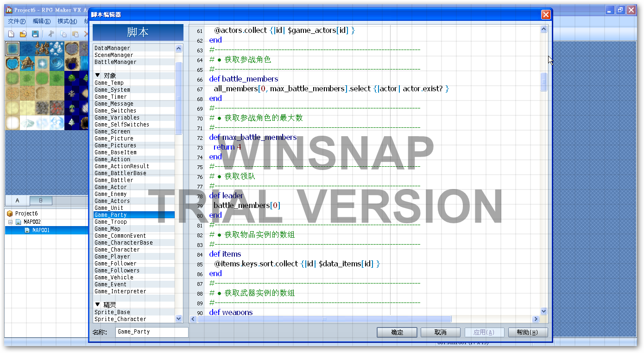This screenshot has height=353, width=644.
Task: Collapse the MAP002 node in the map tree
Action: tap(10, 222)
